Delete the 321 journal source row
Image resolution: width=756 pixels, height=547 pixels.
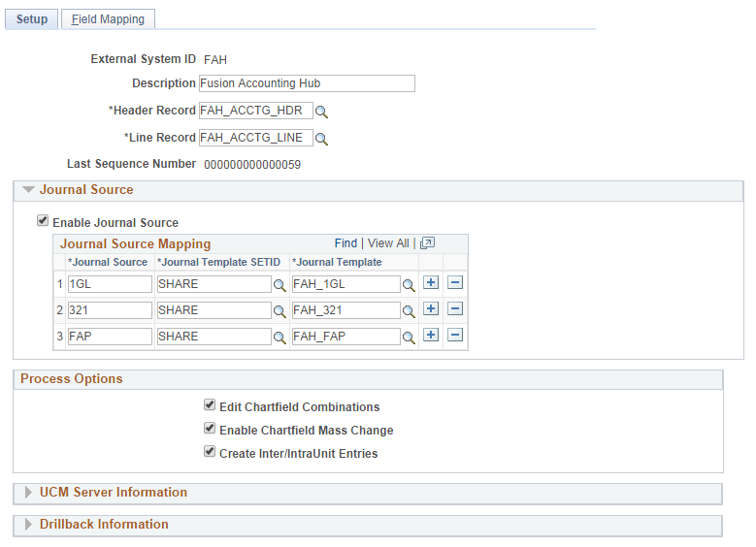tap(455, 308)
